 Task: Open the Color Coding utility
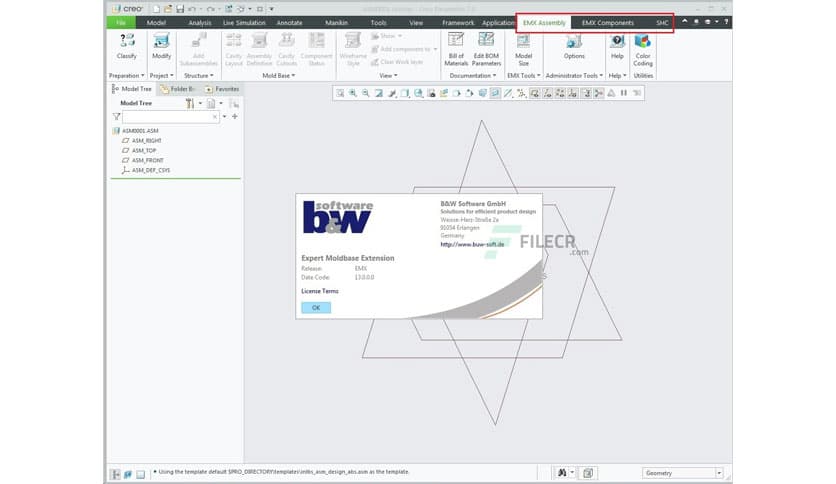point(643,49)
